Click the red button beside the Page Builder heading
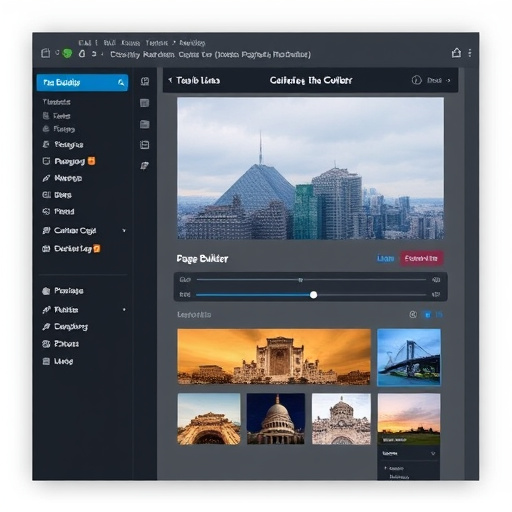Screen dimensions: 512x512 click(421, 258)
